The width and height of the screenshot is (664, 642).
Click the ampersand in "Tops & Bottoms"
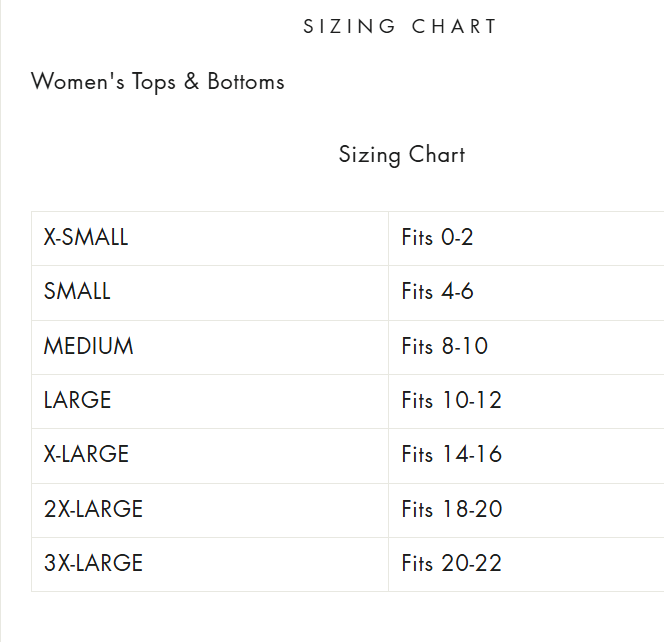(192, 82)
